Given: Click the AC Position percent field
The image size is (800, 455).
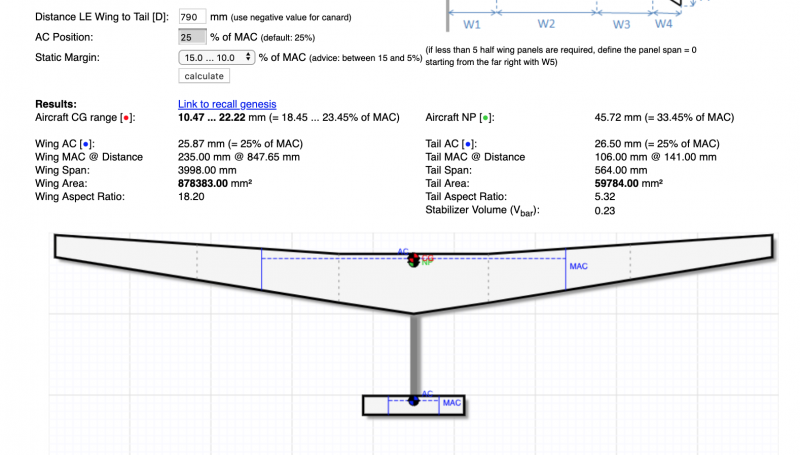Looking at the screenshot, I should (x=192, y=37).
